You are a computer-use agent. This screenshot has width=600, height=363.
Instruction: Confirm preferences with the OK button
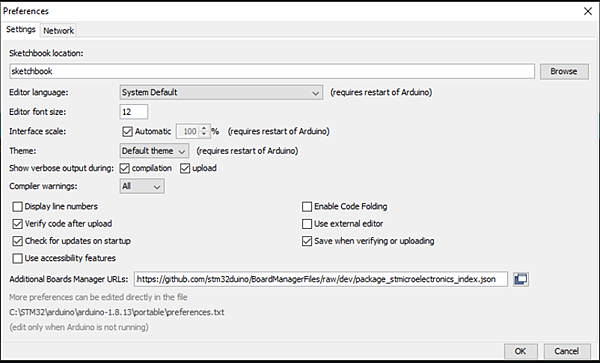coord(520,351)
